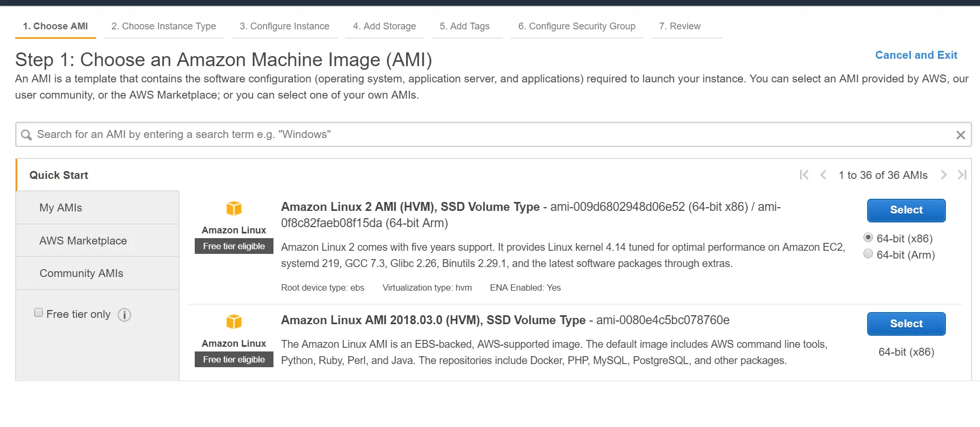Clear the AMI search with X icon

(x=961, y=135)
